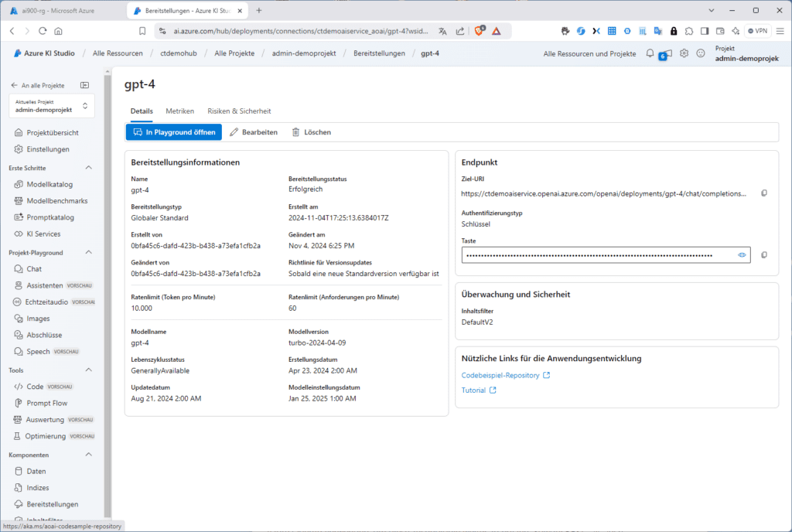Toggle the browser VPN button
This screenshot has height=532, width=792.
[x=758, y=31]
